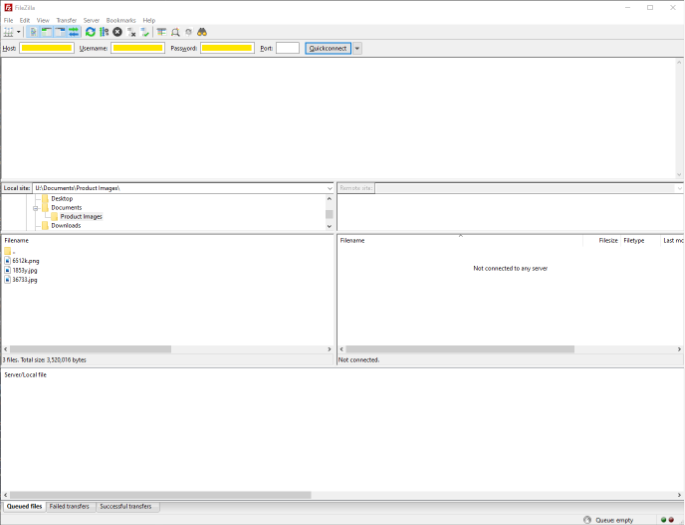685x525 pixels.
Task: Open the Site Manager icon
Action: [x=8, y=32]
